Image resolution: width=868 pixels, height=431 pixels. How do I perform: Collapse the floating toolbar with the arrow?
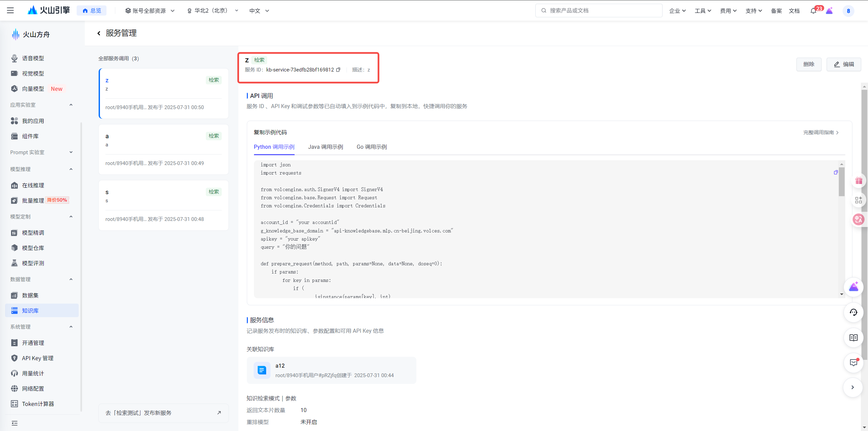point(853,387)
